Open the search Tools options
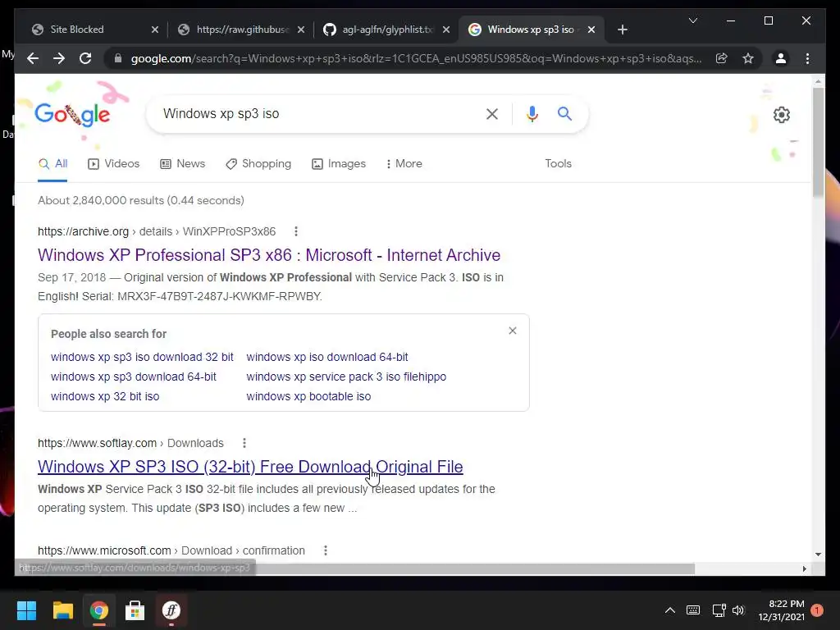 pos(558,163)
